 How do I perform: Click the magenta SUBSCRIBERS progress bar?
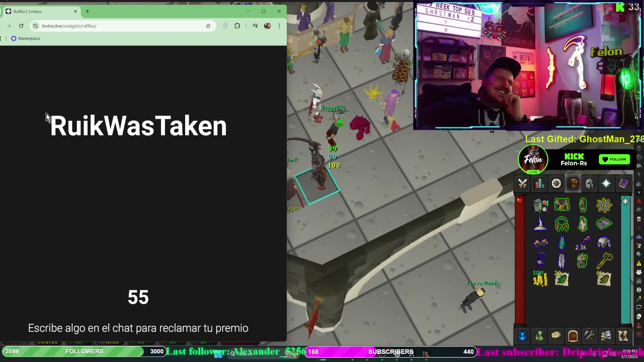click(x=391, y=352)
